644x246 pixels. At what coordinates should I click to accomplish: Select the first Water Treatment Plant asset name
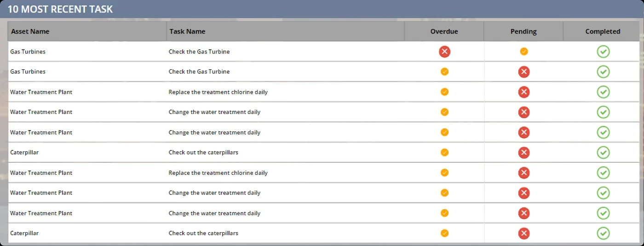(41, 92)
